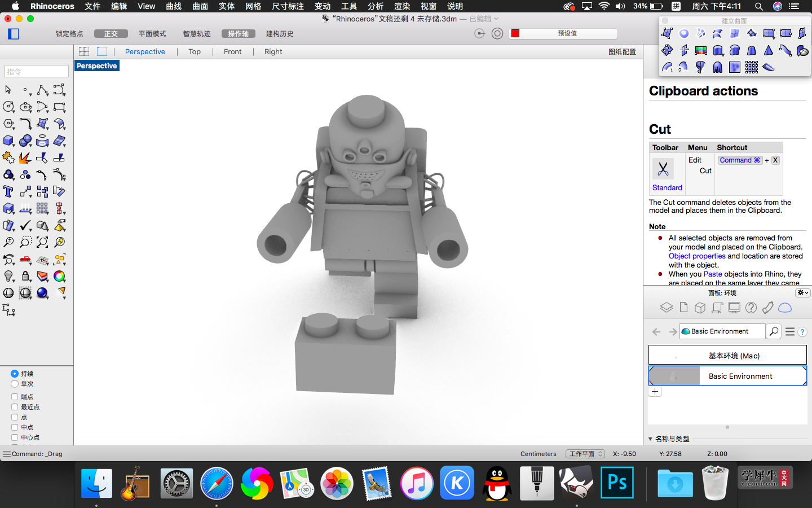
Task: Open the panel gear options dropdown
Action: [803, 293]
